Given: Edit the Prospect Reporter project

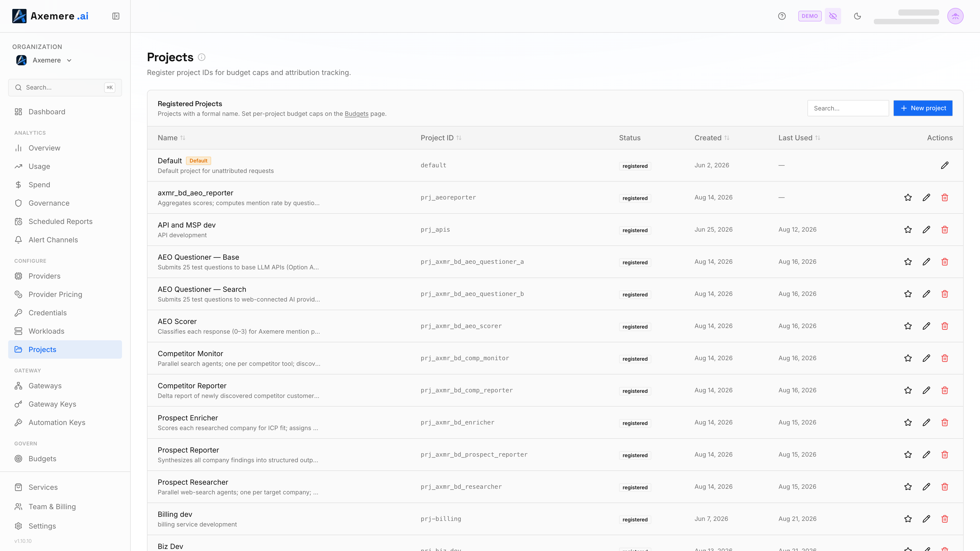Looking at the screenshot, I should click(x=926, y=454).
